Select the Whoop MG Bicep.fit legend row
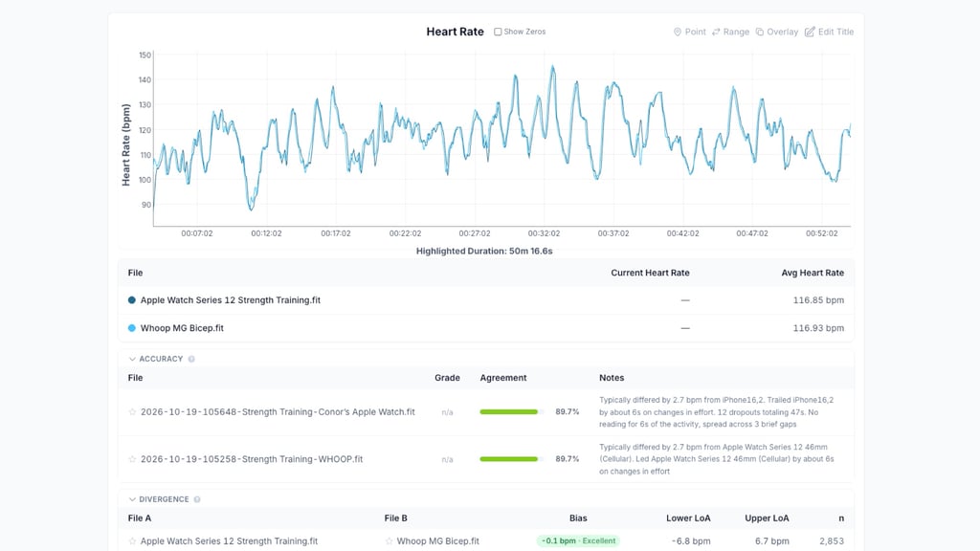980x551 pixels. 485,328
